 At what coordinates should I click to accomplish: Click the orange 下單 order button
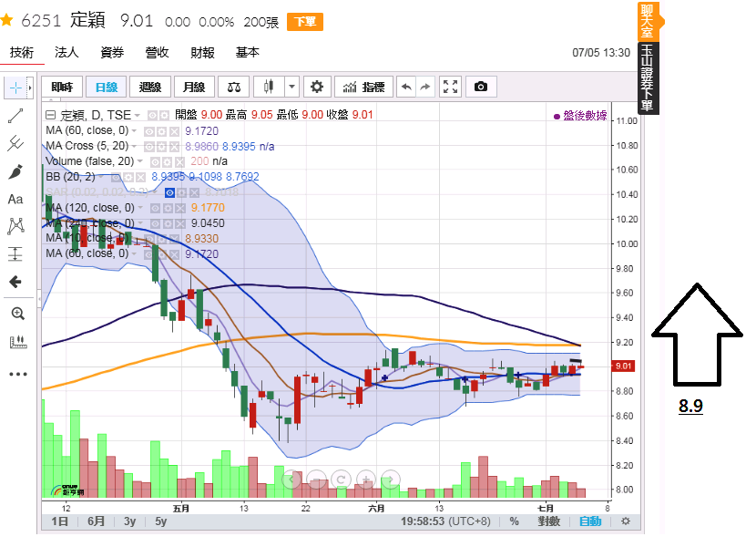tap(305, 22)
